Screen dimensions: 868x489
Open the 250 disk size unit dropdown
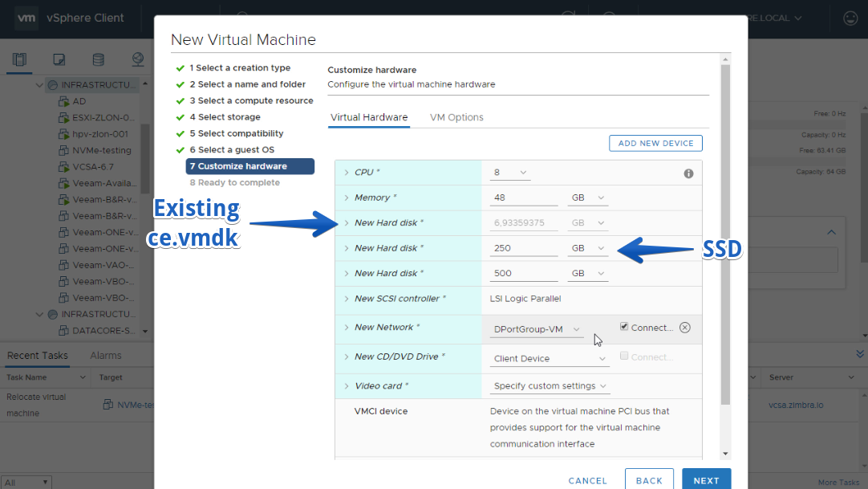(587, 248)
